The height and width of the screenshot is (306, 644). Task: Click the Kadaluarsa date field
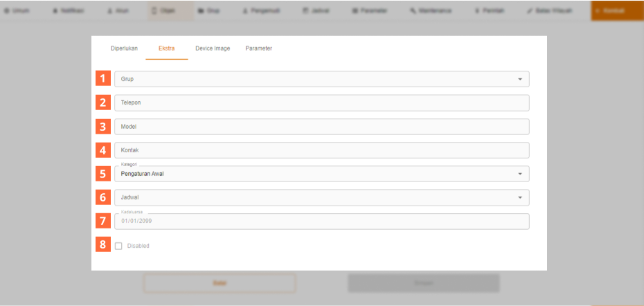pyautogui.click(x=321, y=222)
